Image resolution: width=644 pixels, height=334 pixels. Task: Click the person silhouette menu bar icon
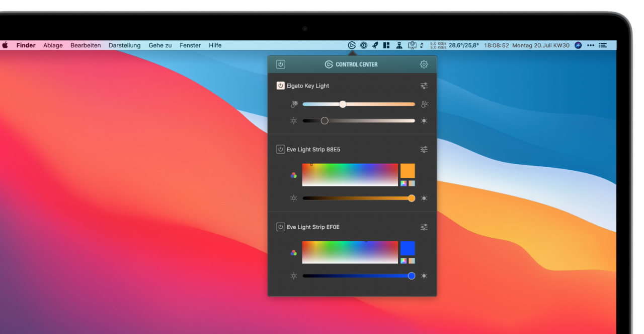click(399, 45)
